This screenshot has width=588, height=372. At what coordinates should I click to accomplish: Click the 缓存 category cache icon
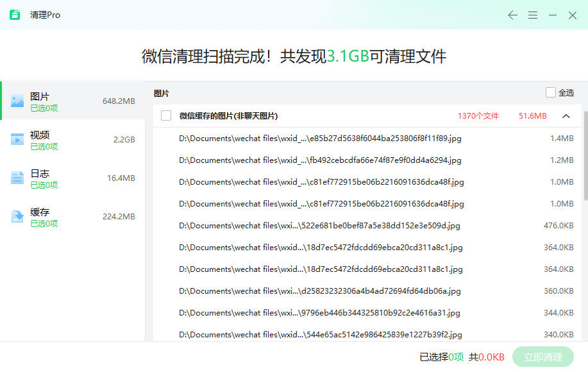pyautogui.click(x=17, y=216)
